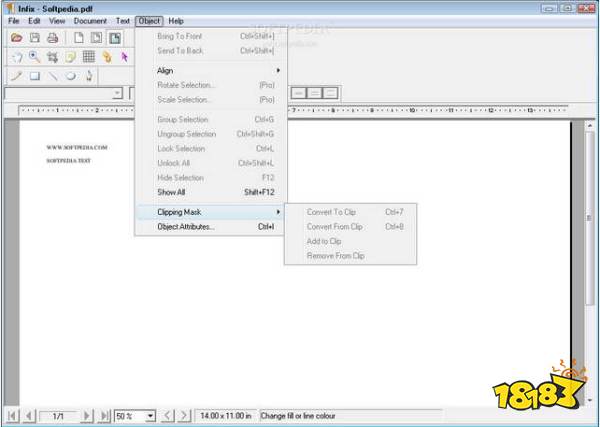This screenshot has height=427, width=600.
Task: Click the Print icon in toolbar
Action: point(52,38)
